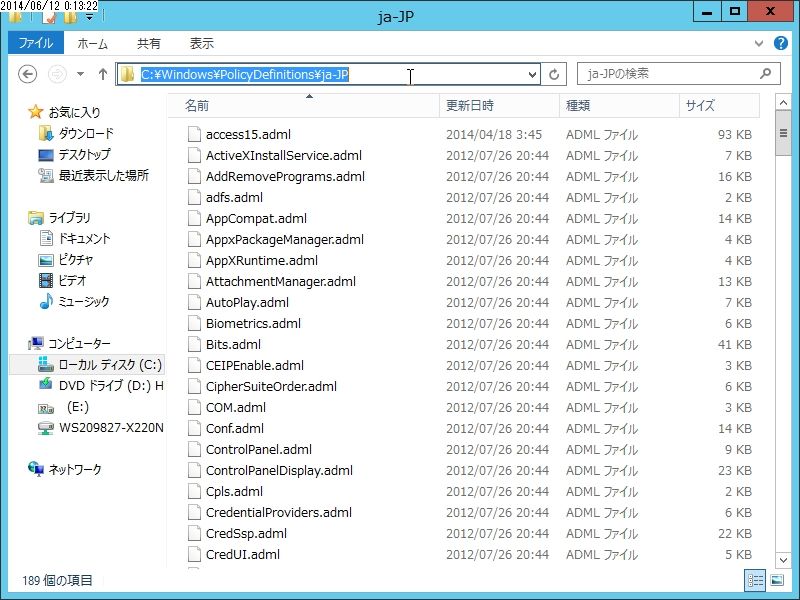Click the address bar path field

click(x=328, y=74)
